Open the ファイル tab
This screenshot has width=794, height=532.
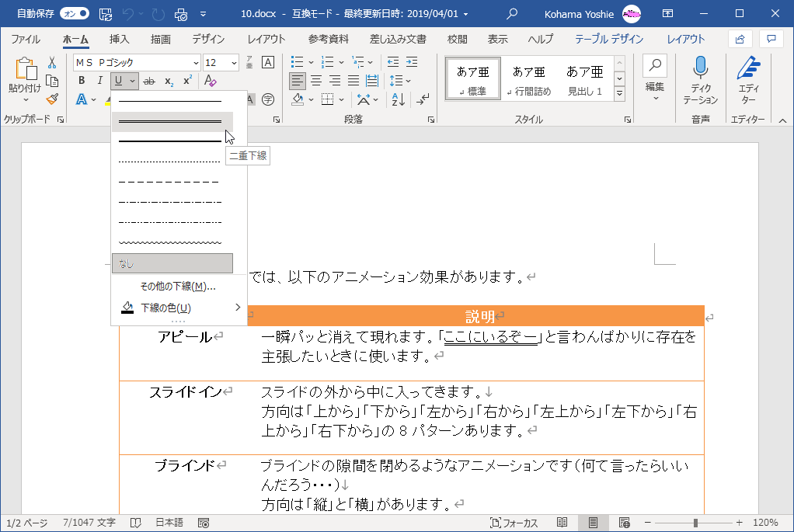coord(26,39)
